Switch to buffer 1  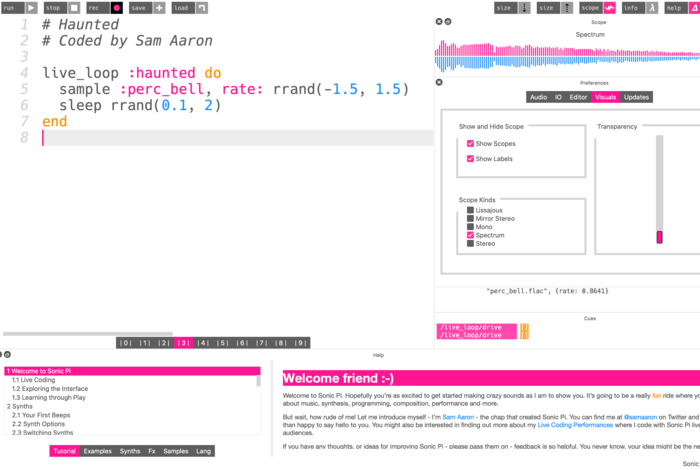145,343
